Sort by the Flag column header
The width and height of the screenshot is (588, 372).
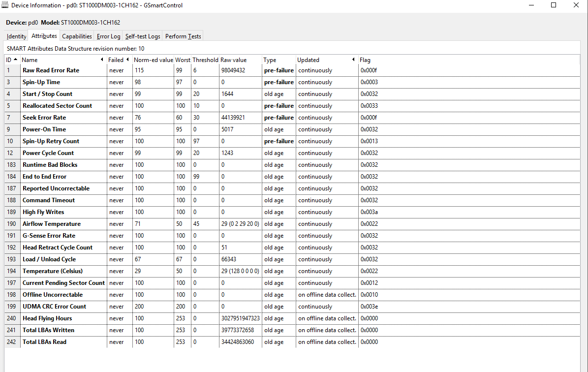[469, 60]
